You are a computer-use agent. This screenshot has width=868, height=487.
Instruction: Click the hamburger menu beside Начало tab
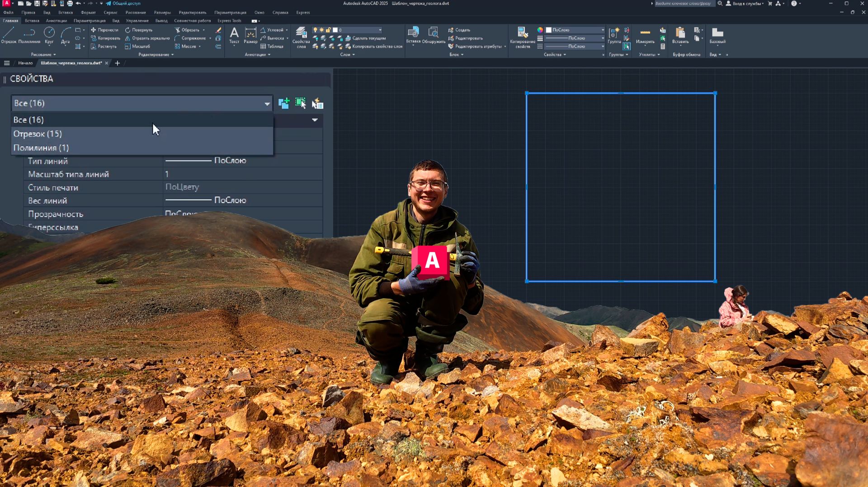[x=7, y=63]
